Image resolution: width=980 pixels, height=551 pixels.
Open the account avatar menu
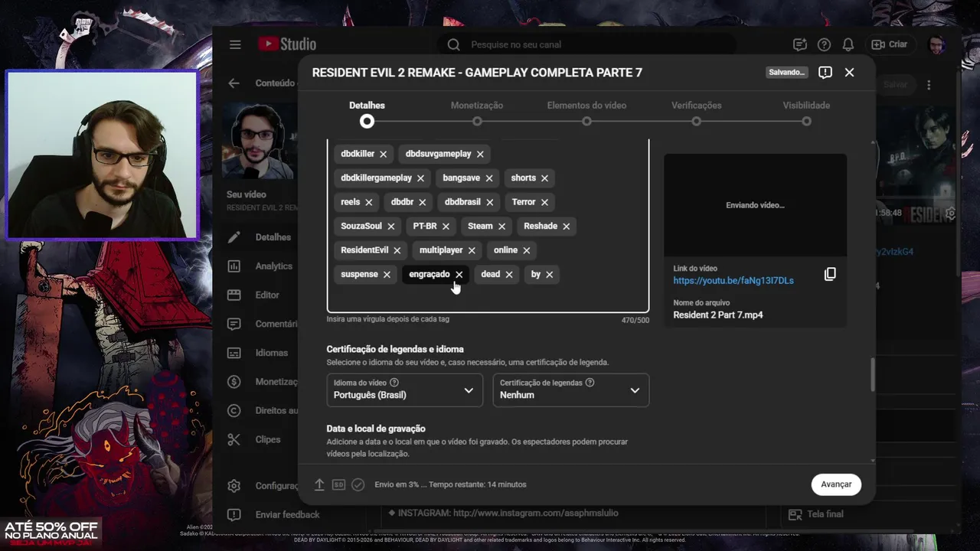937,44
